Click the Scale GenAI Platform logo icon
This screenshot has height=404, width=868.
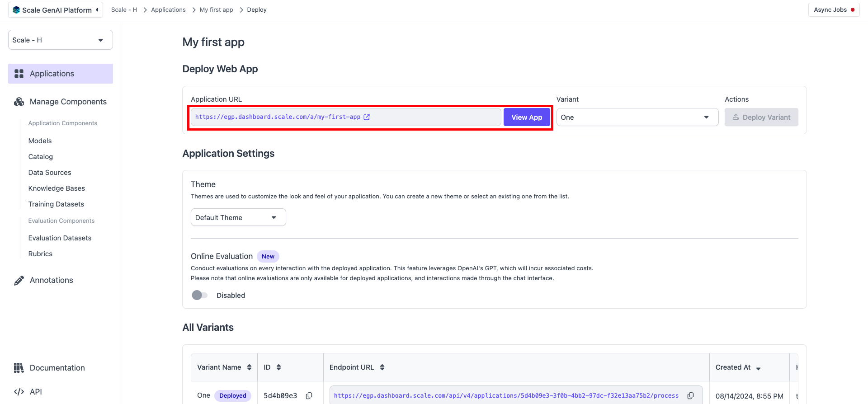point(16,10)
